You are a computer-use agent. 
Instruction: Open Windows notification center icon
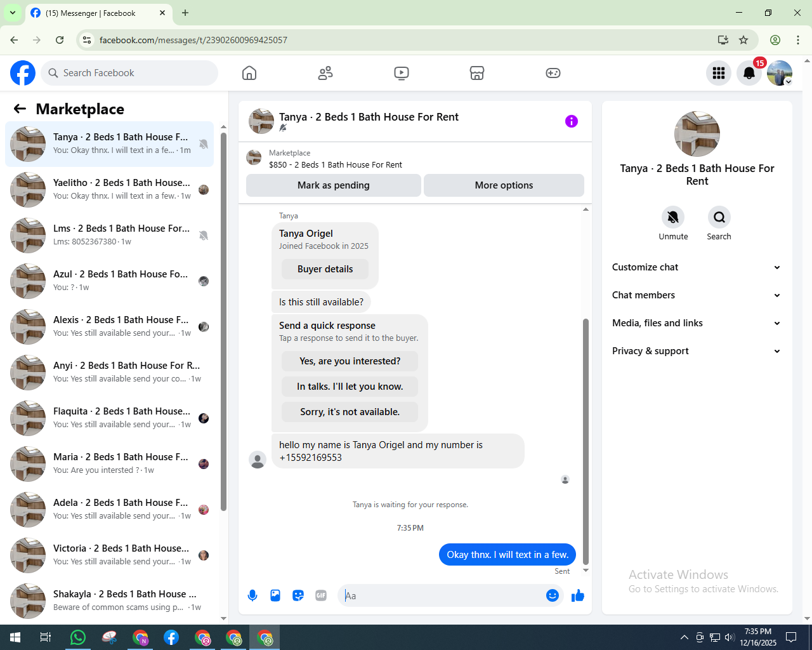791,637
